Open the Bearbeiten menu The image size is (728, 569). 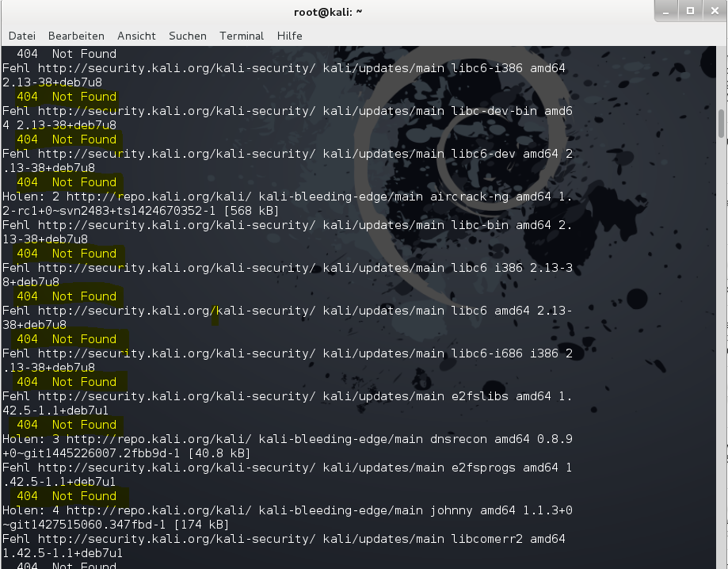[x=76, y=36]
